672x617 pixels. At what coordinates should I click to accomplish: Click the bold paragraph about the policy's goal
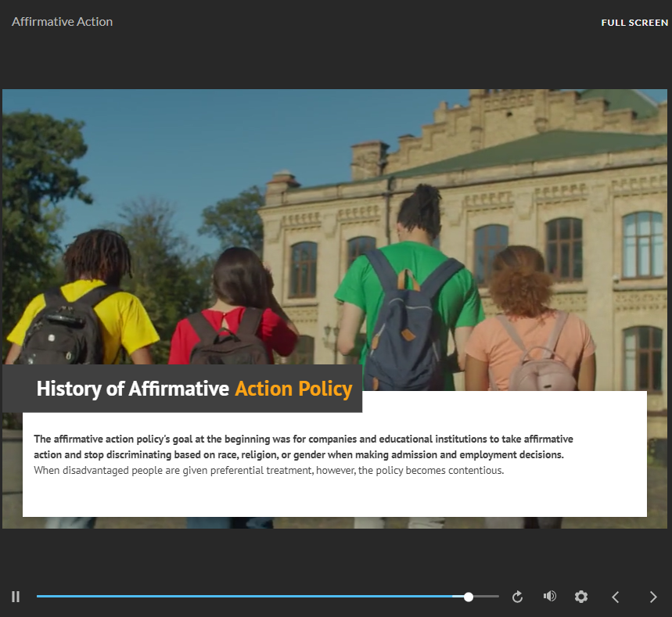(304, 447)
